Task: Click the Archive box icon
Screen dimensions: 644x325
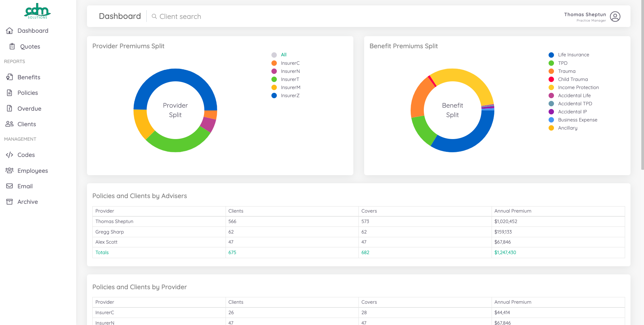Action: click(9, 202)
